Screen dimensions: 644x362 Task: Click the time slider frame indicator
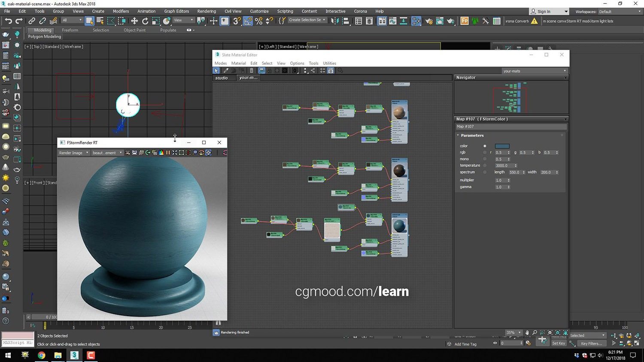[x=45, y=326]
